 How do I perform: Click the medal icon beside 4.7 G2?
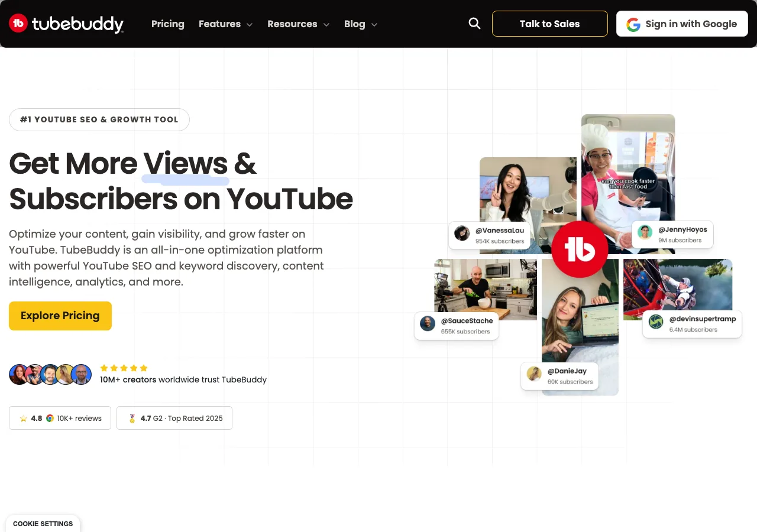pyautogui.click(x=132, y=418)
